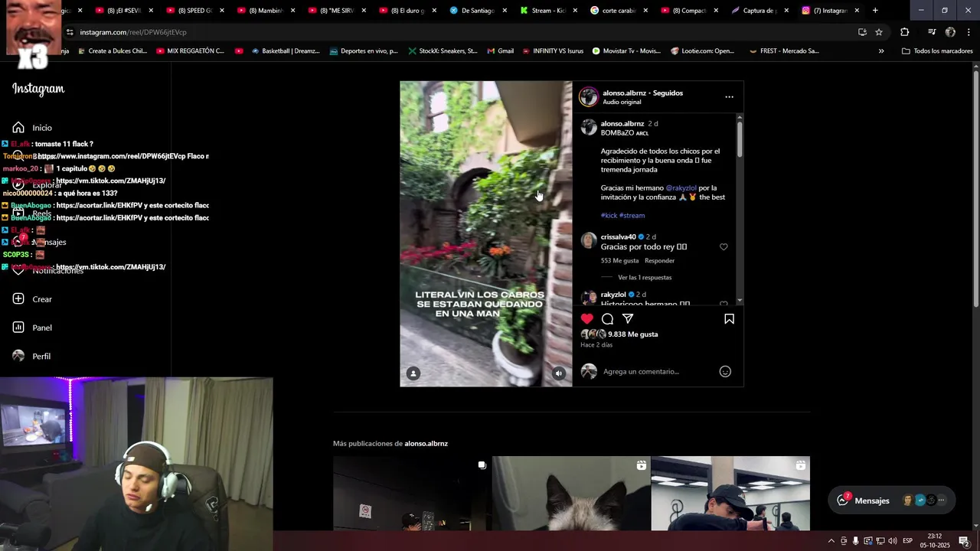Save the reel with the bookmark icon
The height and width of the screenshot is (551, 980).
(x=729, y=319)
